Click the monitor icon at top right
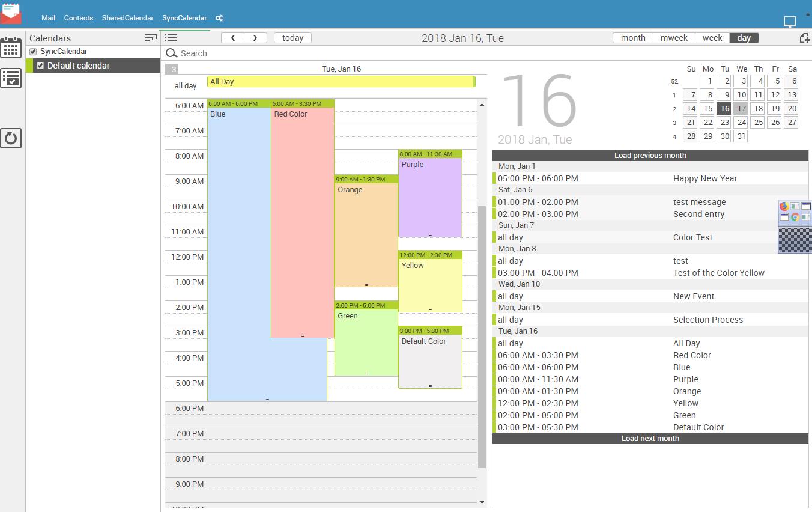812x512 pixels. coord(790,22)
